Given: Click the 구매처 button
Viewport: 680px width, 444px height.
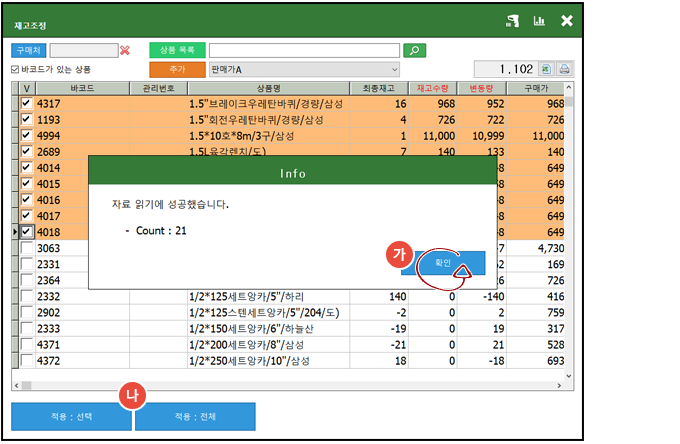Looking at the screenshot, I should click(29, 50).
